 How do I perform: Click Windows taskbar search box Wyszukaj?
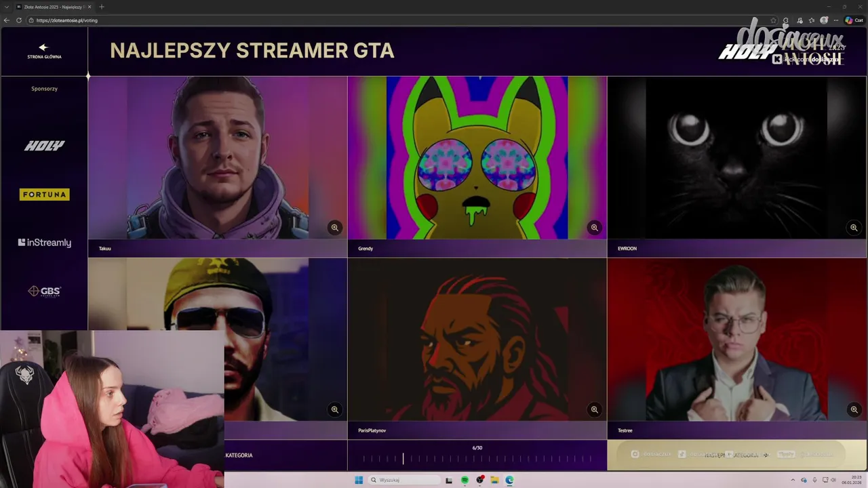pos(405,480)
